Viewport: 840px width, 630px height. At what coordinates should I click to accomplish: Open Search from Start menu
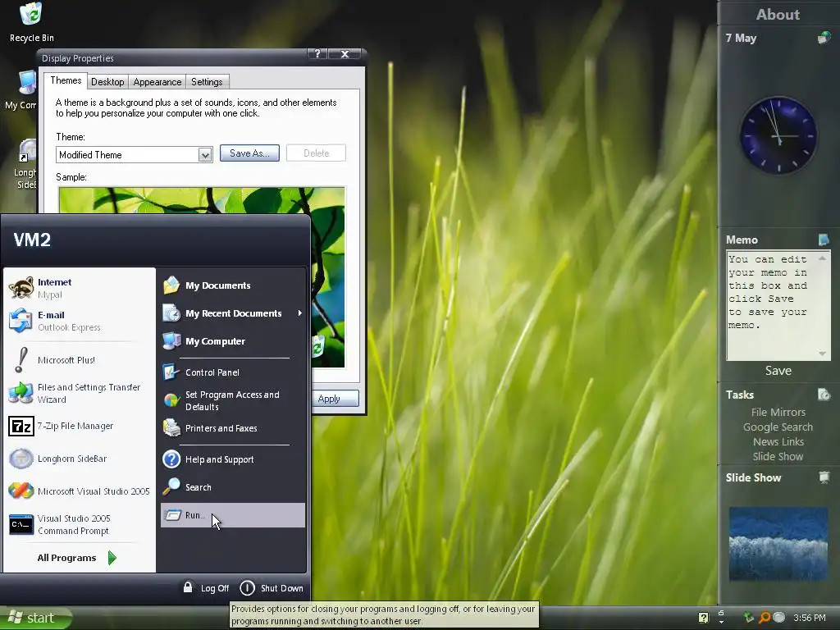[x=232, y=487]
